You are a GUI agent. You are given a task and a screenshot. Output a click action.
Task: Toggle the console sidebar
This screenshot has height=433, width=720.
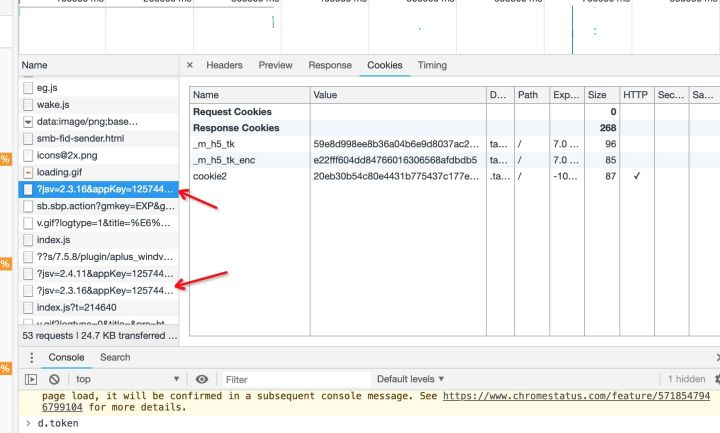pos(31,379)
